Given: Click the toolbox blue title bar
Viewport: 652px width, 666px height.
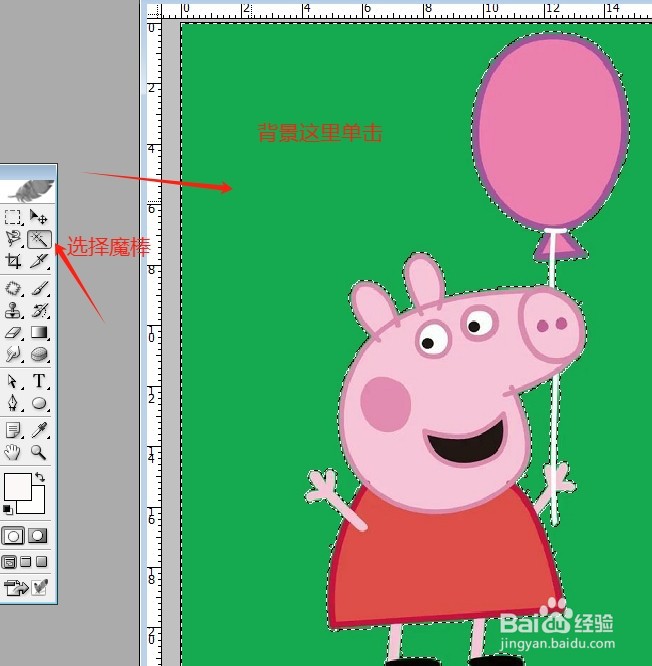Looking at the screenshot, I should click(28, 171).
